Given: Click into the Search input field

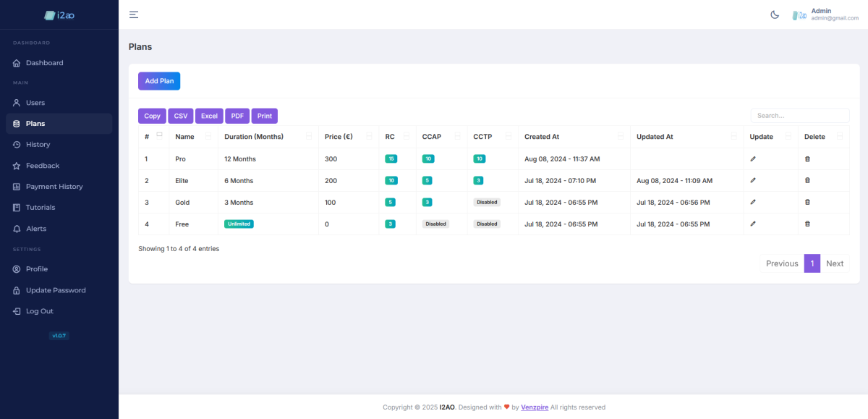Looking at the screenshot, I should coord(799,115).
